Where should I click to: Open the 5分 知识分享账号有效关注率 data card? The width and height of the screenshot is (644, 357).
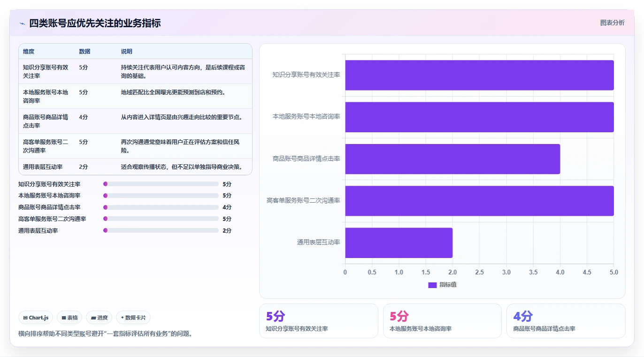tap(318, 321)
